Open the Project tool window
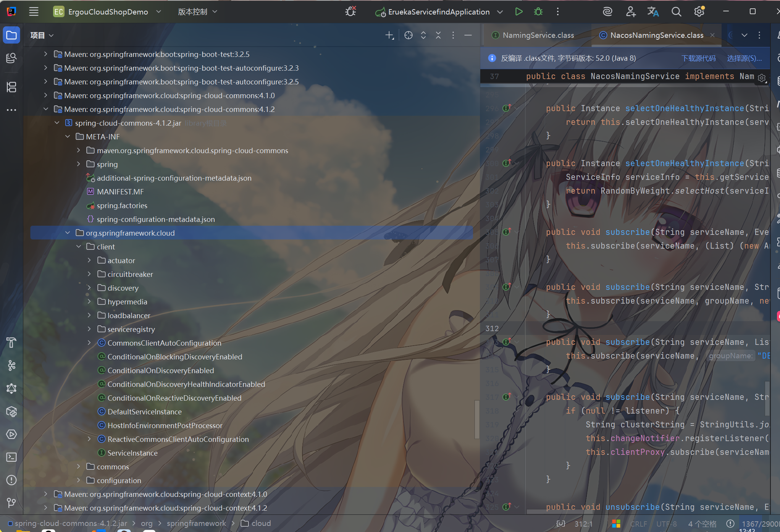This screenshot has height=532, width=780. tap(11, 35)
